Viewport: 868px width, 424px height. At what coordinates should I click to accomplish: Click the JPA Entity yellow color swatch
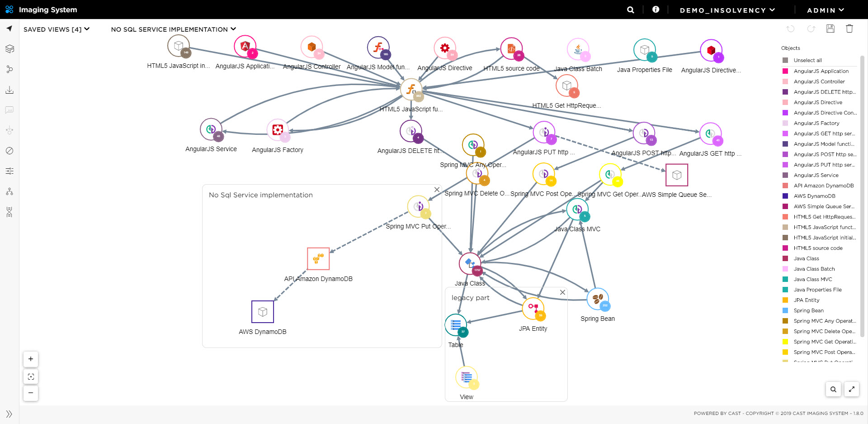coord(785,300)
